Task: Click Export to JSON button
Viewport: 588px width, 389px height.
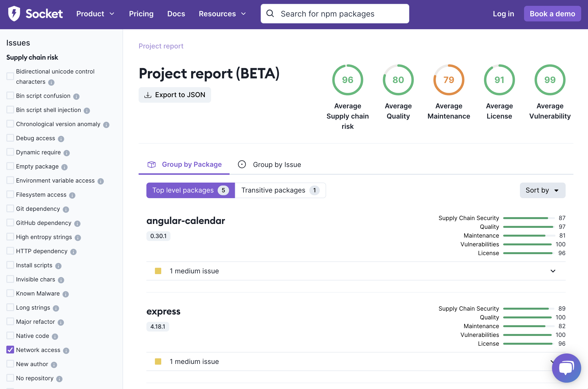Action: tap(175, 95)
